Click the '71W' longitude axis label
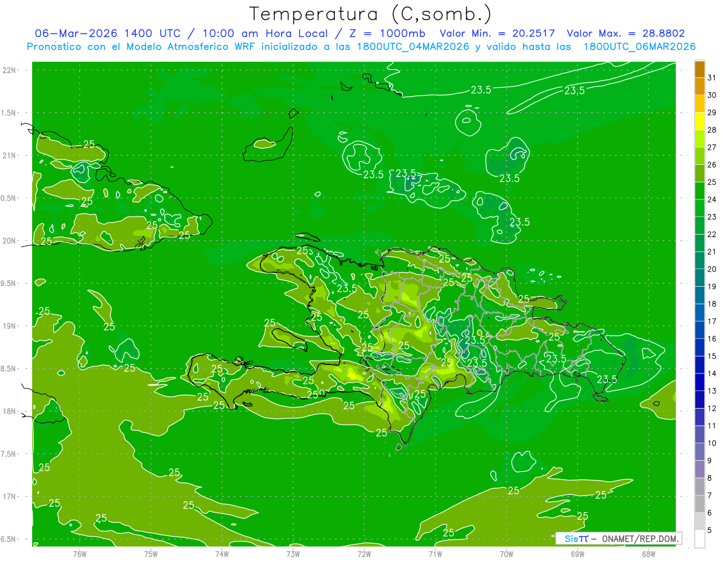 click(435, 554)
